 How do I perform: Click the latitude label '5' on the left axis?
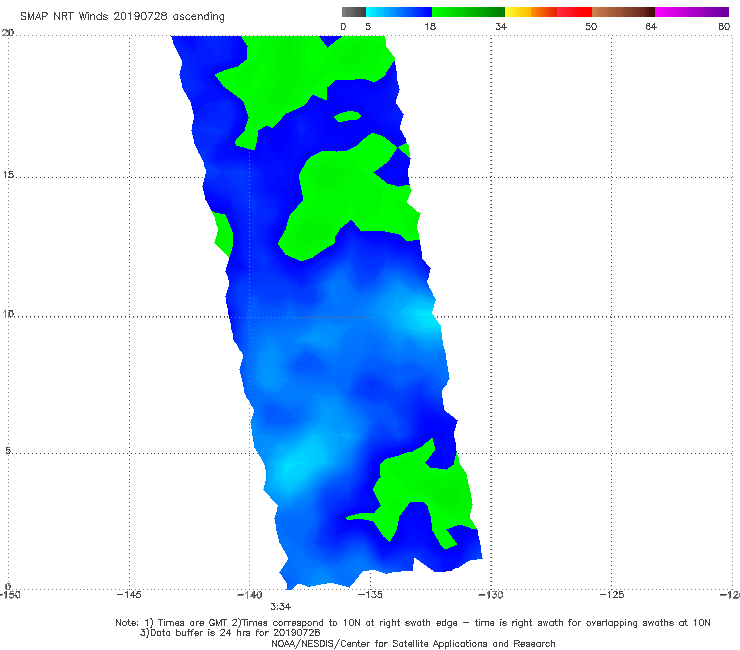coord(8,451)
